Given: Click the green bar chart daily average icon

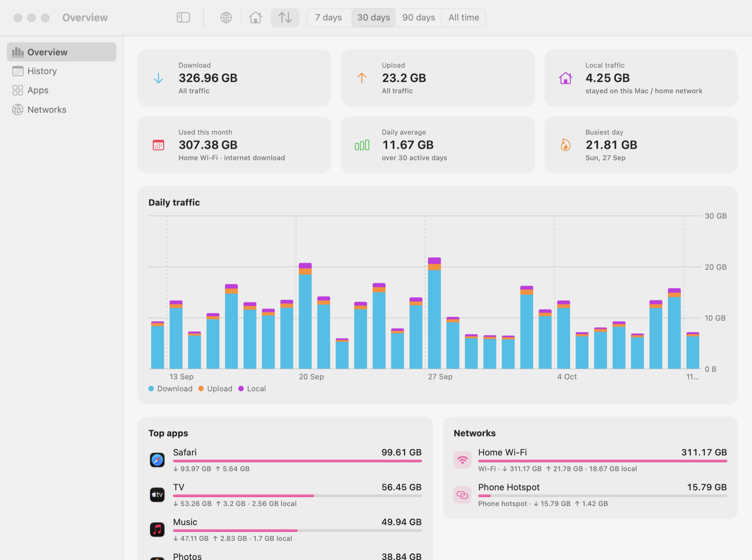Looking at the screenshot, I should click(x=362, y=145).
